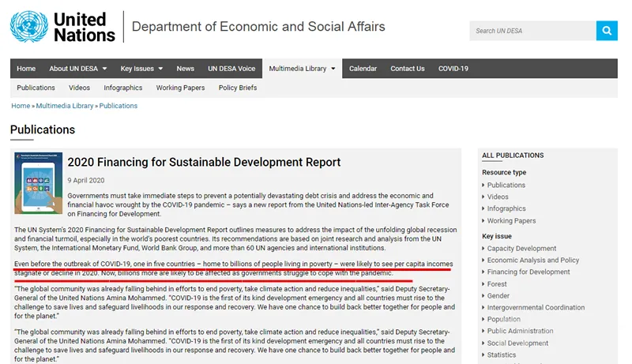Open the Contact Us menu item

pyautogui.click(x=407, y=69)
